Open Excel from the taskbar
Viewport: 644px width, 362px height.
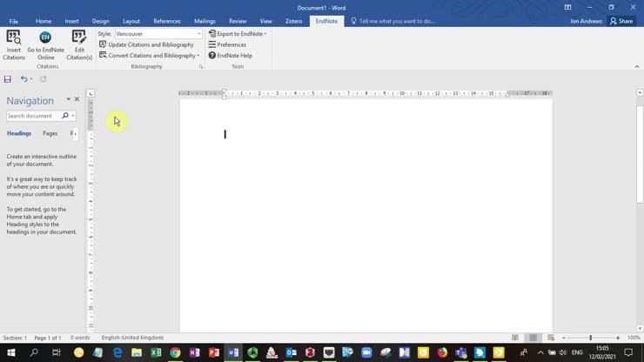pyautogui.click(x=156, y=352)
